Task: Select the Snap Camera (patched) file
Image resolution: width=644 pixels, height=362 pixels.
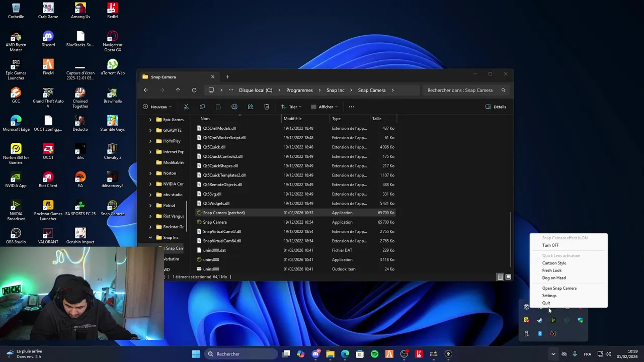Action: pos(296,213)
